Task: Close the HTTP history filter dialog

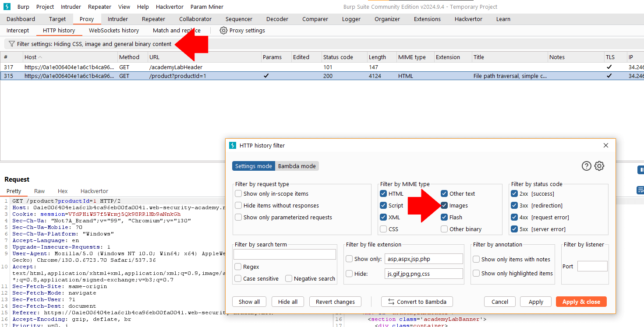Action: [606, 145]
